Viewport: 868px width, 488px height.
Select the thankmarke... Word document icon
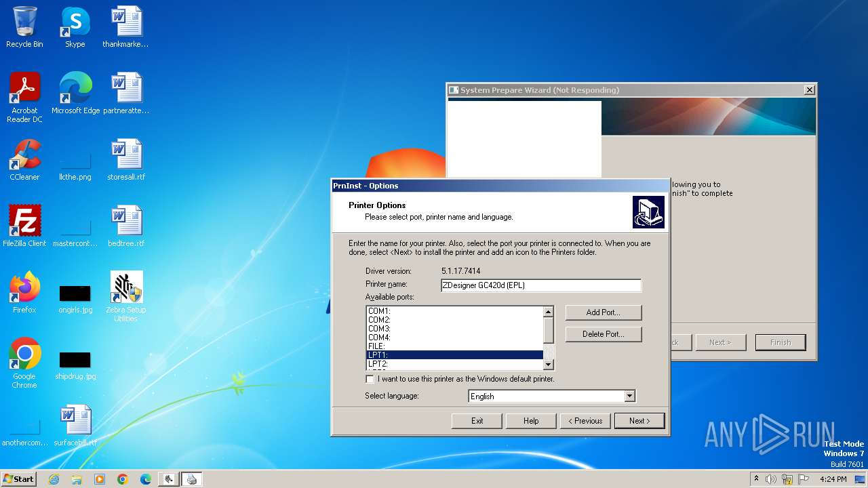[125, 27]
